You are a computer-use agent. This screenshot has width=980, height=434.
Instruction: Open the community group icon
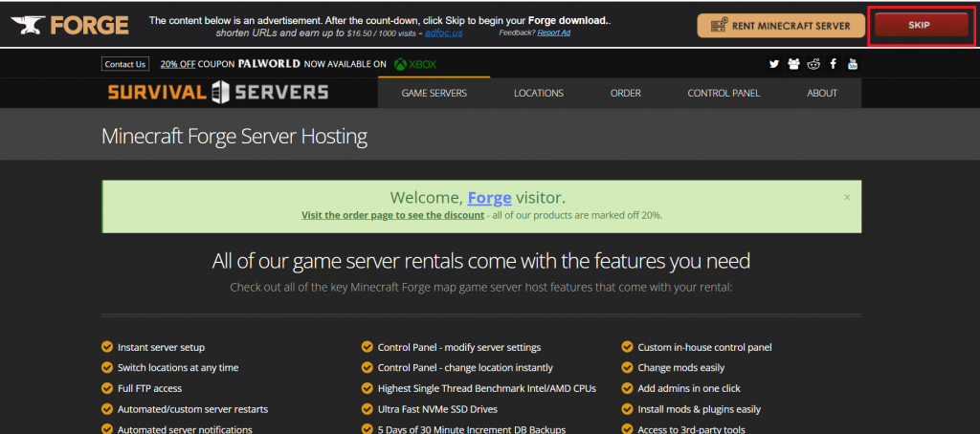(x=793, y=64)
